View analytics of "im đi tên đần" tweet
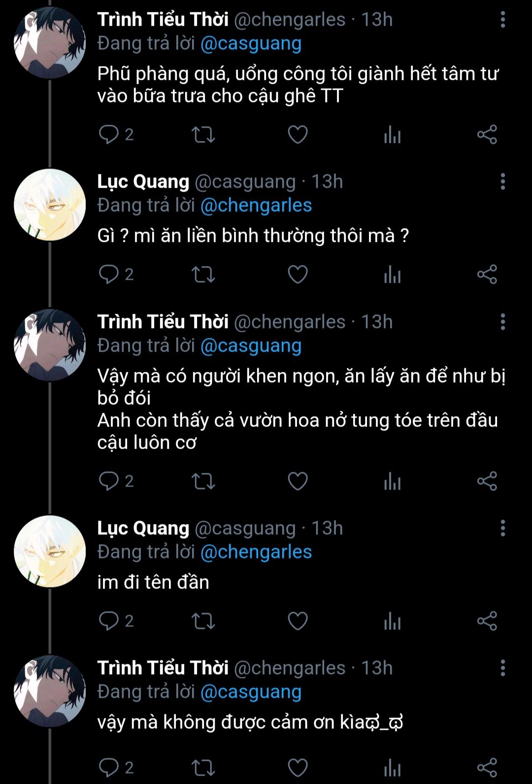 pos(392,621)
